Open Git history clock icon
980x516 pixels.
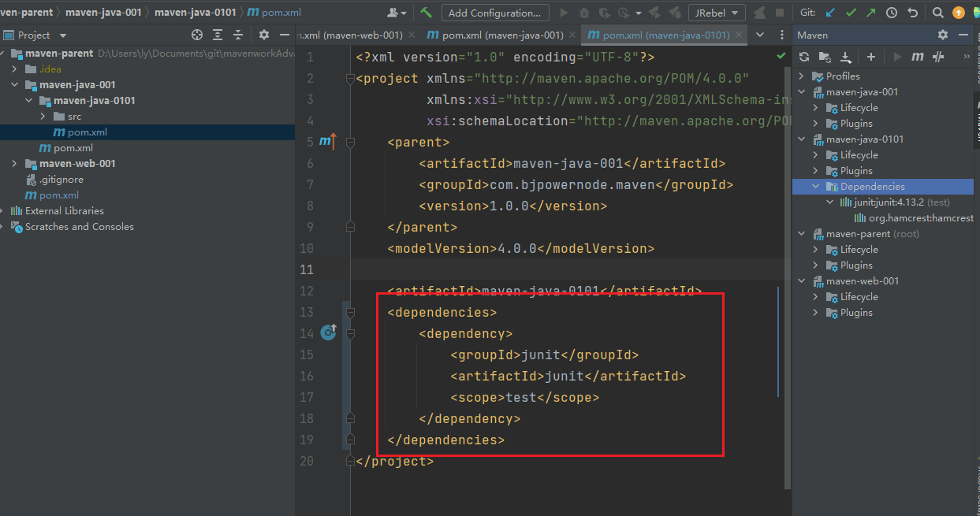[x=892, y=13]
